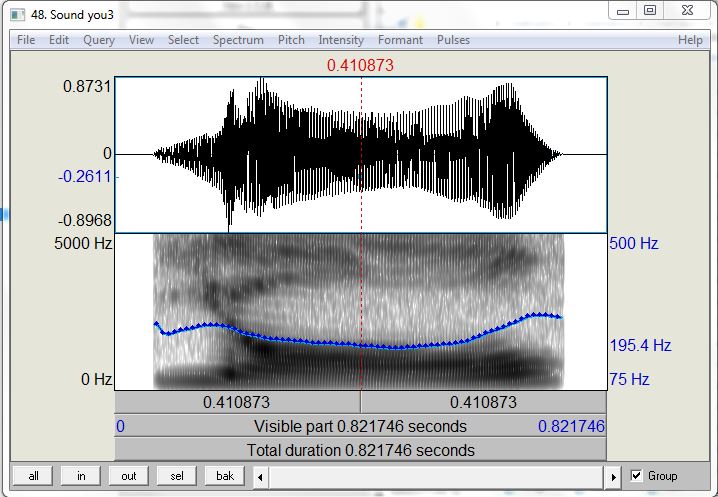Close the Sound you3 window
The height and width of the screenshot is (497, 718).
pos(687,11)
